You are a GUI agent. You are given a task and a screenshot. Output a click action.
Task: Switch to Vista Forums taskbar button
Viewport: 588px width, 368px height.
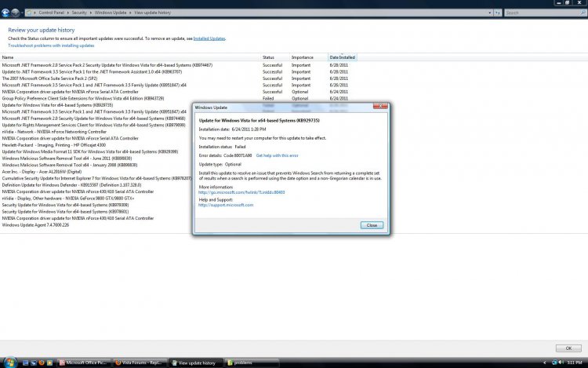(x=140, y=363)
